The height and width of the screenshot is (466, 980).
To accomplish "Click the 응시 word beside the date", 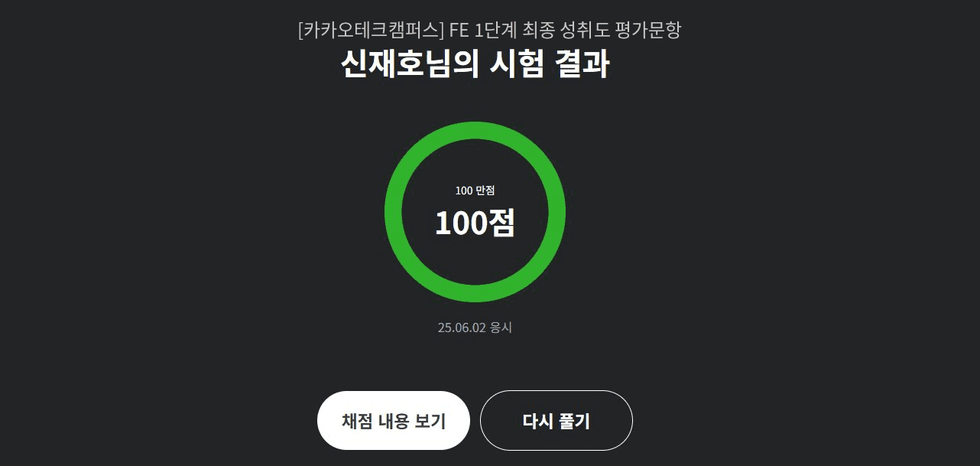I will click(501, 328).
